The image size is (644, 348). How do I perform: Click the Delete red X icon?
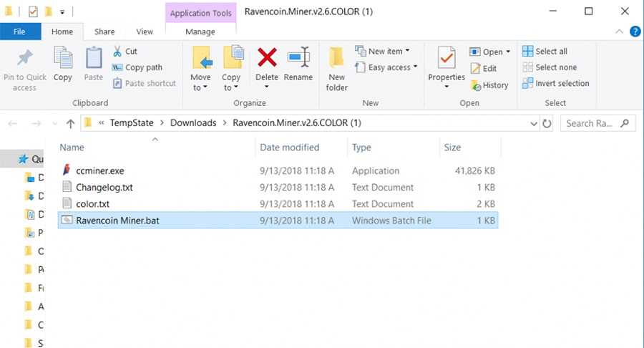click(x=267, y=58)
